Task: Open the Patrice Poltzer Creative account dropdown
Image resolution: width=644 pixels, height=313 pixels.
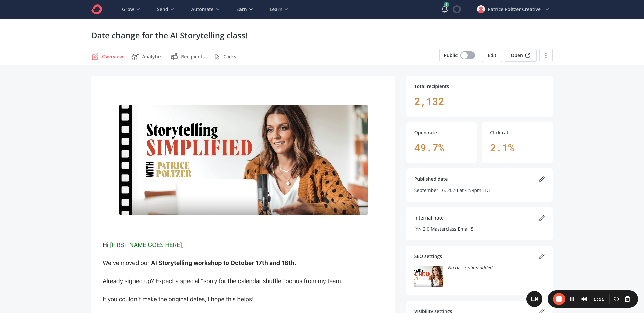Action: click(513, 9)
